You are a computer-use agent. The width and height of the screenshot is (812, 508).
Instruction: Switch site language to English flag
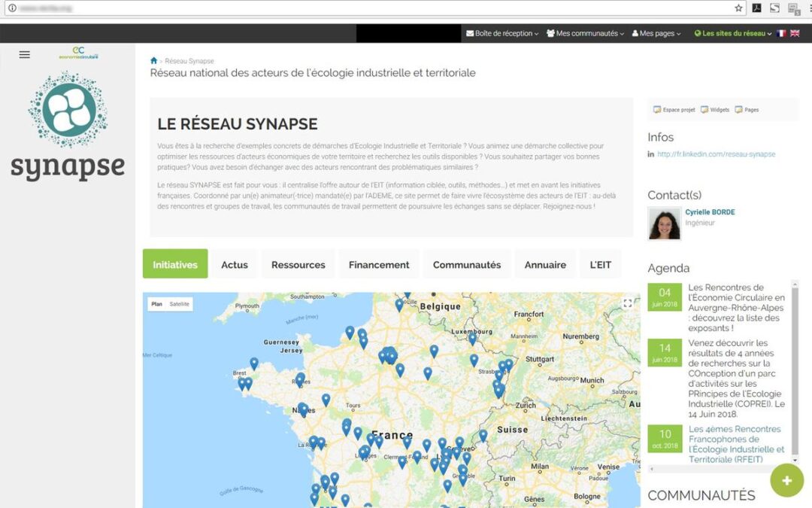[795, 33]
